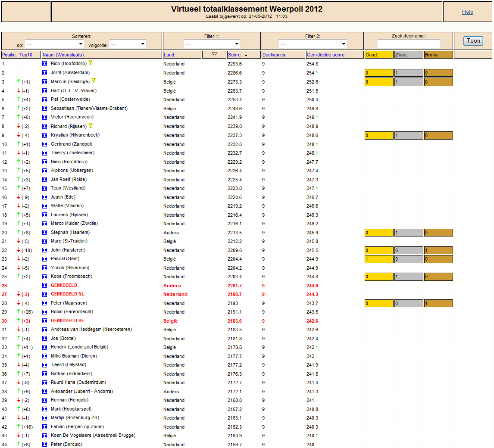Expand the Filter 1 dropdown
The height and width of the screenshot is (448, 494).
tap(212, 44)
